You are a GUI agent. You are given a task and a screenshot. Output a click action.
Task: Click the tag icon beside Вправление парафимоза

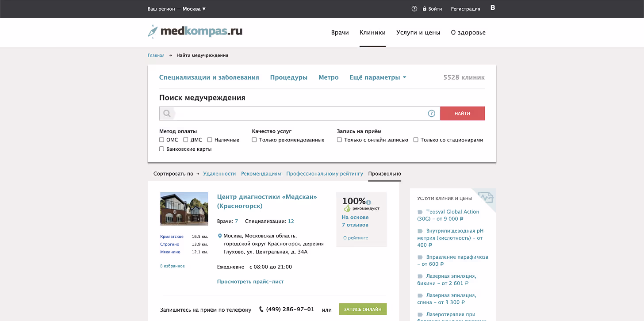pyautogui.click(x=420, y=257)
